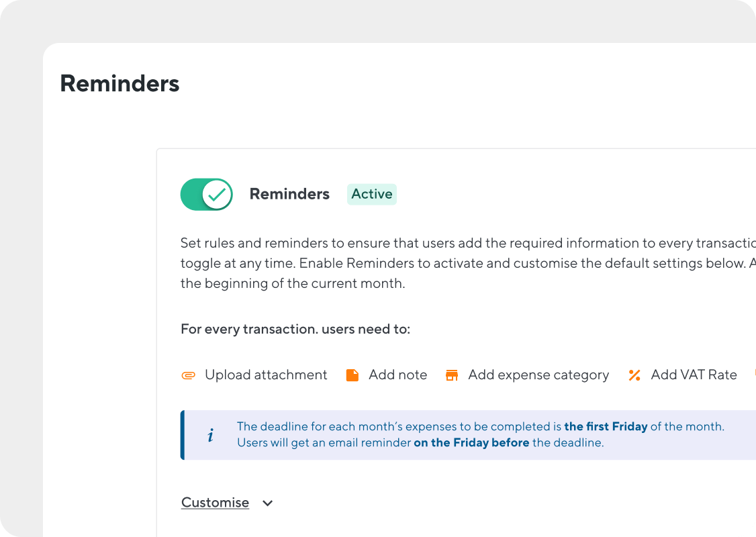Click the info icon in the deadline banner
Viewport: 756px width, 537px height.
210,434
